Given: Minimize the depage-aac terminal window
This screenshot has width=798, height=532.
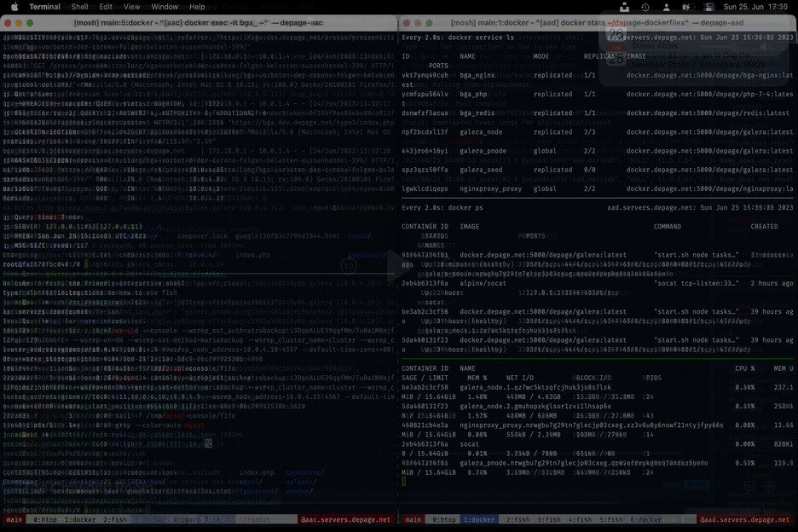Looking at the screenshot, I should pyautogui.click(x=19, y=23).
